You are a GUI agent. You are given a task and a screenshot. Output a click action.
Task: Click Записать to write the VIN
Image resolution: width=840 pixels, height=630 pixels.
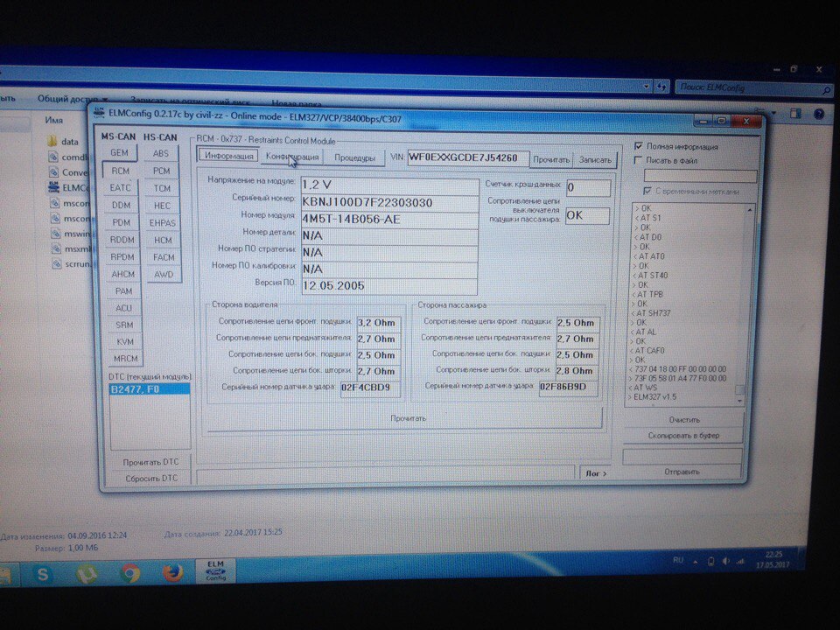click(595, 159)
